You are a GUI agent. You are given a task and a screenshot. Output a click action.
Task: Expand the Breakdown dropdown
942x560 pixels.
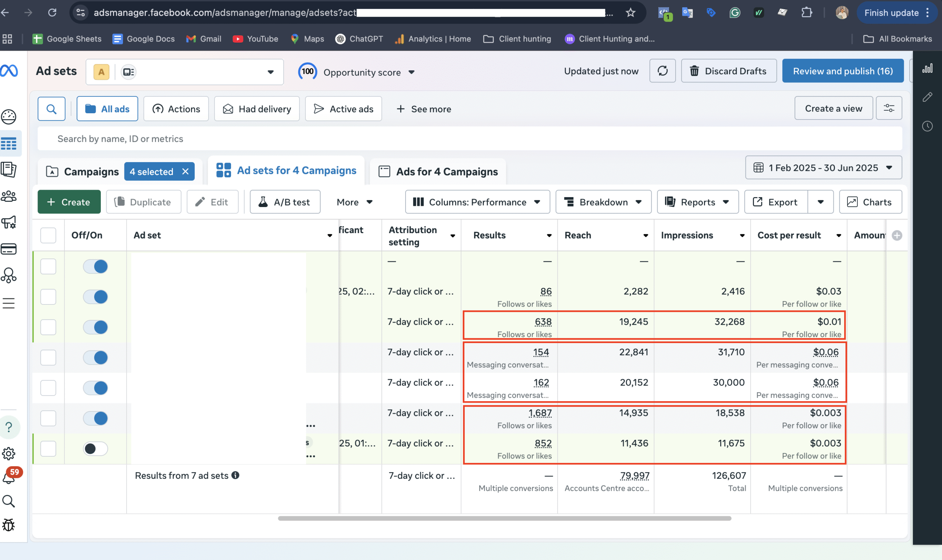point(603,202)
